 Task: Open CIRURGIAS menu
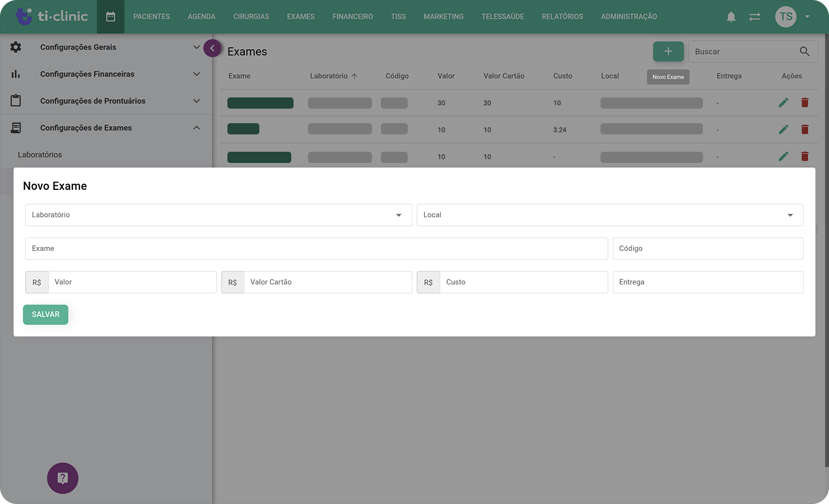point(251,17)
